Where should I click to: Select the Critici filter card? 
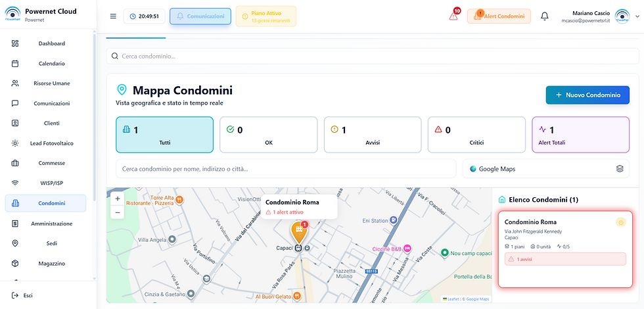(x=477, y=135)
